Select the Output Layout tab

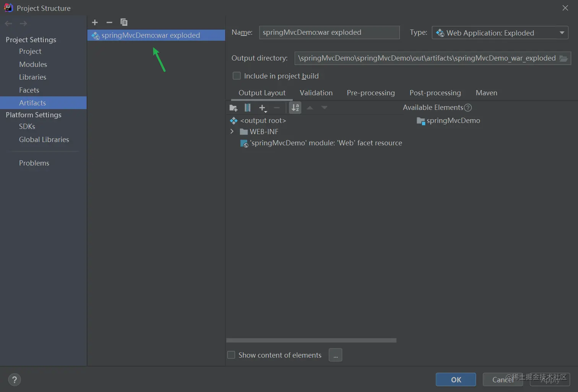262,93
